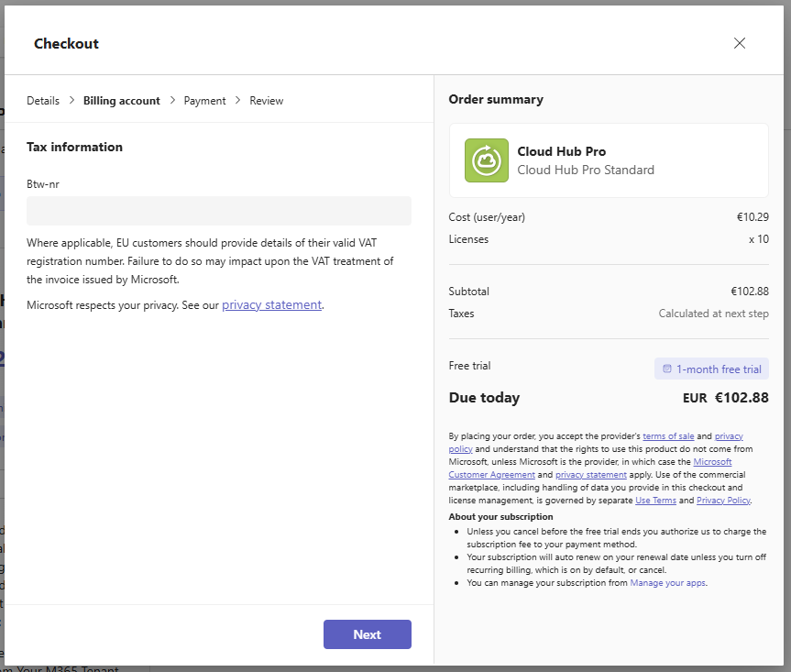Click the Subtotal value €102.88
The height and width of the screenshot is (672, 791).
point(750,292)
